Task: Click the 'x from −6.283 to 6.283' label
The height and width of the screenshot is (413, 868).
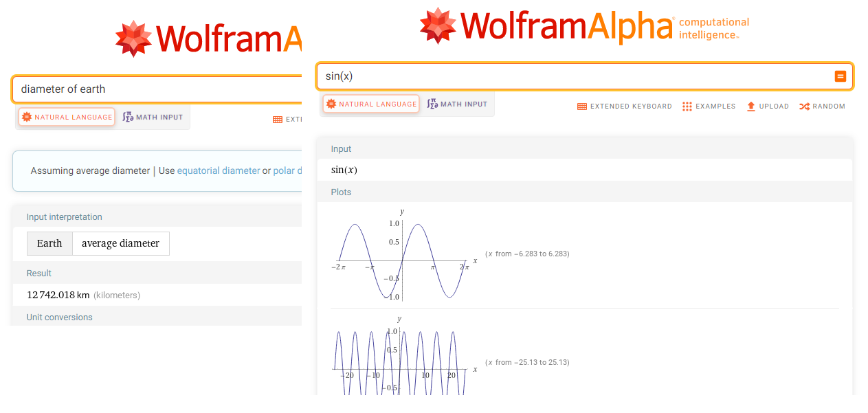Action: click(528, 254)
